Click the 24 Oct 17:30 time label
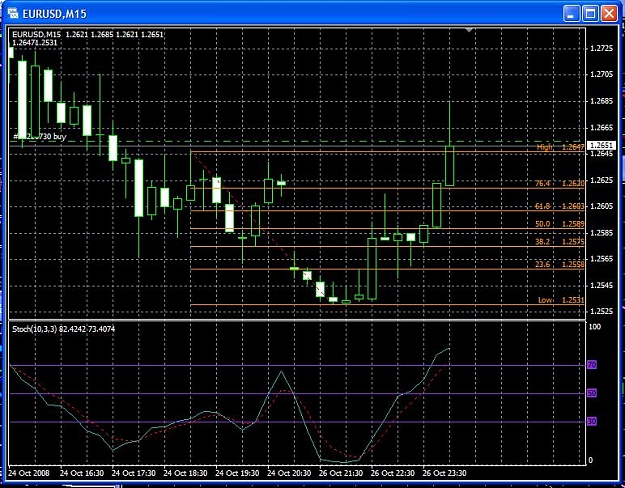The height and width of the screenshot is (488, 625). pyautogui.click(x=134, y=473)
